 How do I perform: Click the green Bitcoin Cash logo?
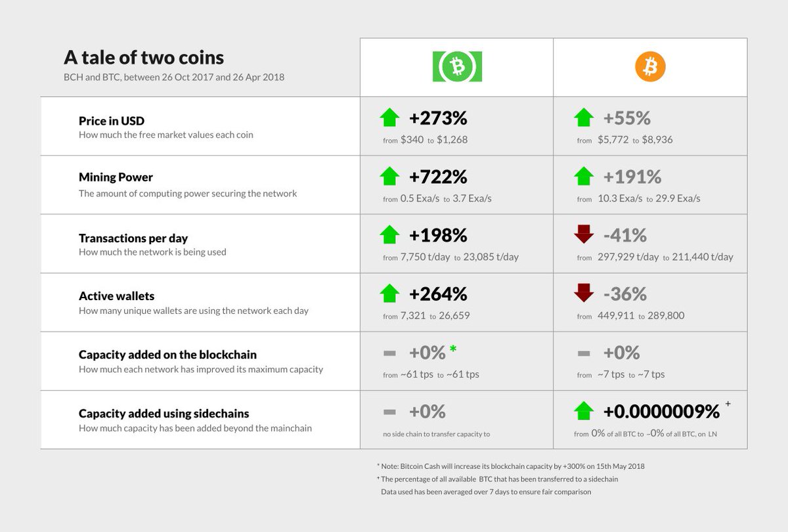(x=456, y=66)
